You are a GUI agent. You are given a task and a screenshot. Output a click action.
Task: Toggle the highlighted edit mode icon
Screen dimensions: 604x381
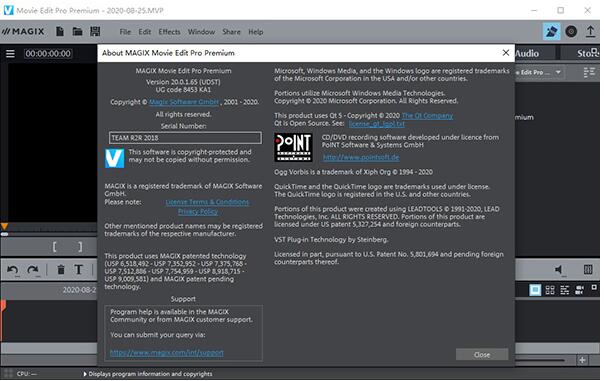pyautogui.click(x=551, y=31)
